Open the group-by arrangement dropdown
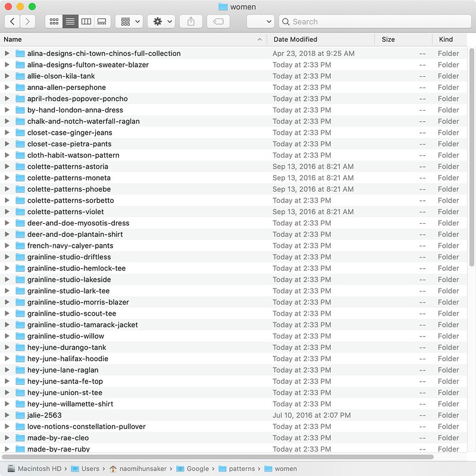The height and width of the screenshot is (476, 476). (x=129, y=21)
